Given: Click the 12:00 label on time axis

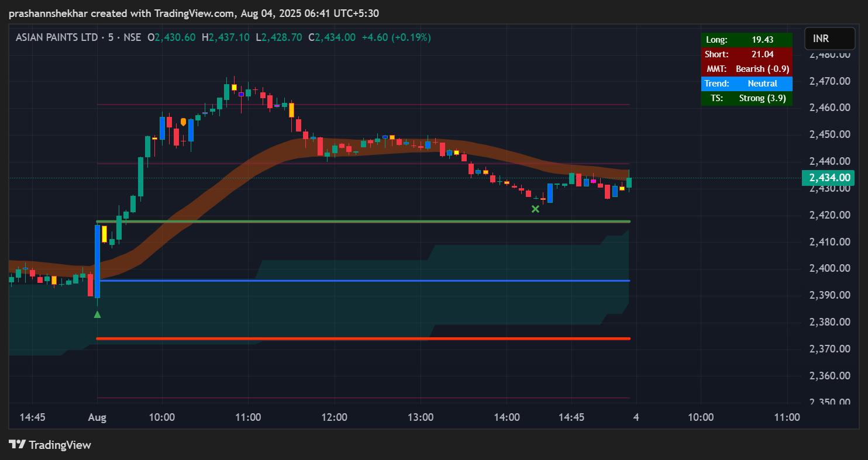Looking at the screenshot, I should (334, 417).
